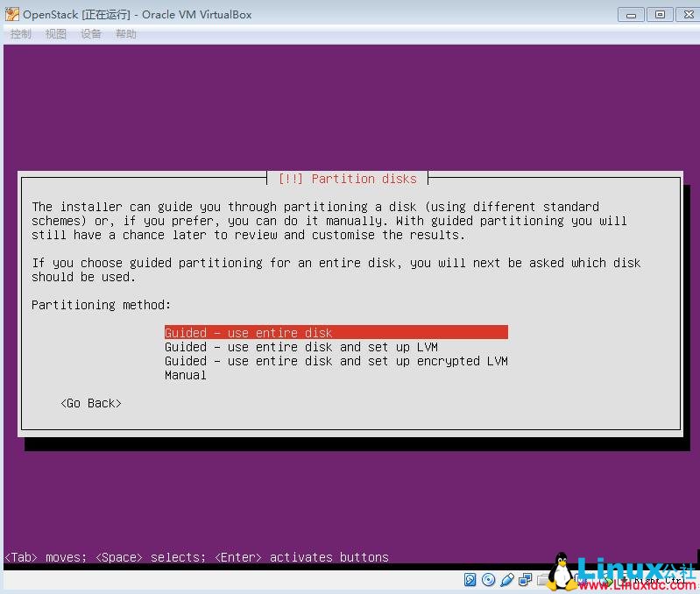Choose 'use entire disk and set up LVM'
Viewport: 700px width, 594px height.
coord(301,347)
